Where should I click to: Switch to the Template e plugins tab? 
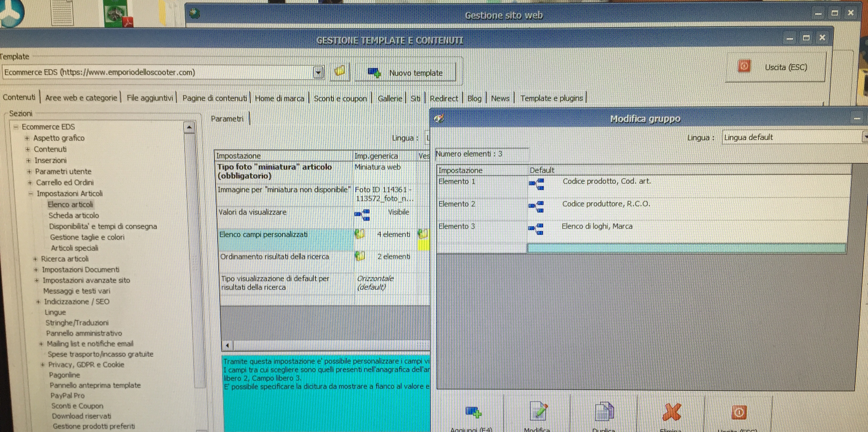pos(551,98)
